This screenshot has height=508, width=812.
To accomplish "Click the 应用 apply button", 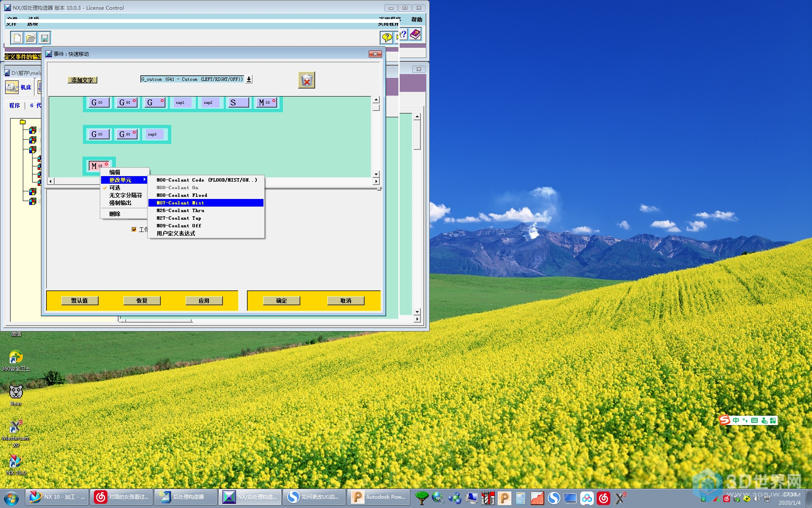I will (204, 301).
